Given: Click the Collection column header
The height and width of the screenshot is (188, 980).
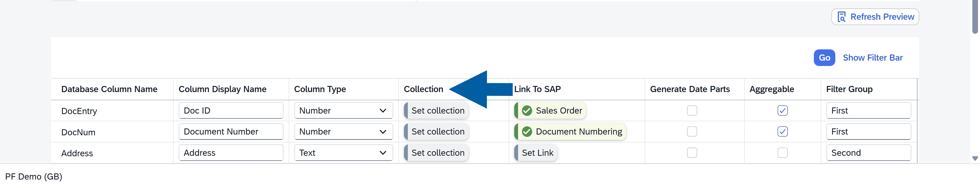Looking at the screenshot, I should [423, 89].
